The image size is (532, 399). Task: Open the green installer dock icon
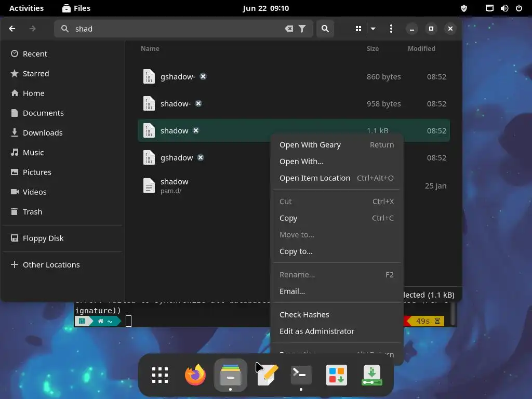(x=372, y=375)
